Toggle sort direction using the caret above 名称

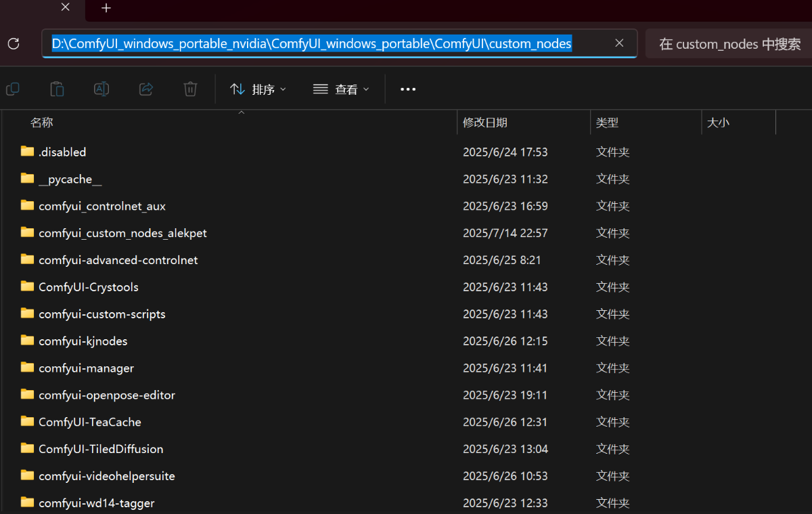click(x=241, y=112)
